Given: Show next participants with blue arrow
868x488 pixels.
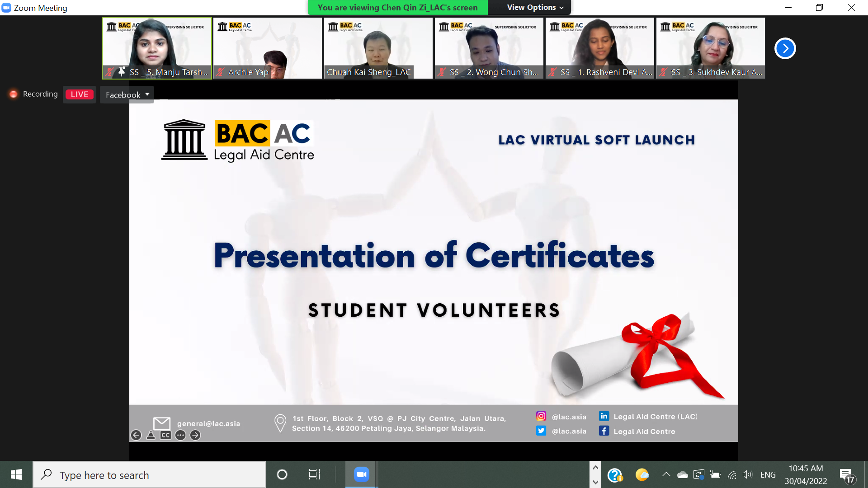Looking at the screenshot, I should pos(785,48).
